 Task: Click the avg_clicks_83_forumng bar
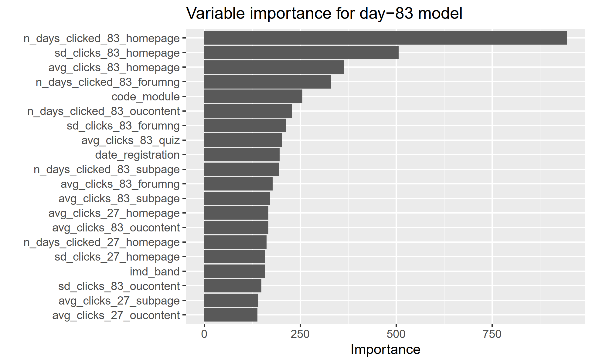click(238, 184)
